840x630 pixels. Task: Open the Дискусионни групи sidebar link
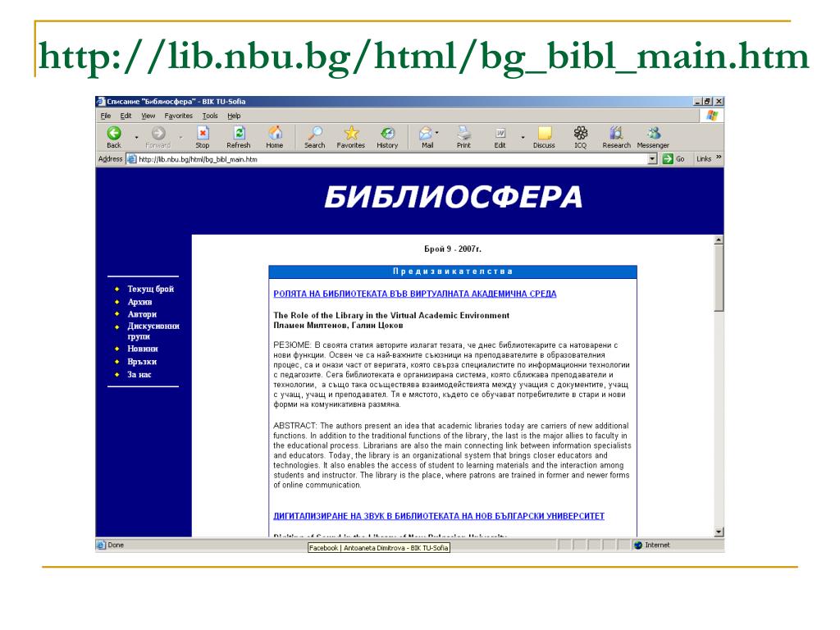(153, 331)
